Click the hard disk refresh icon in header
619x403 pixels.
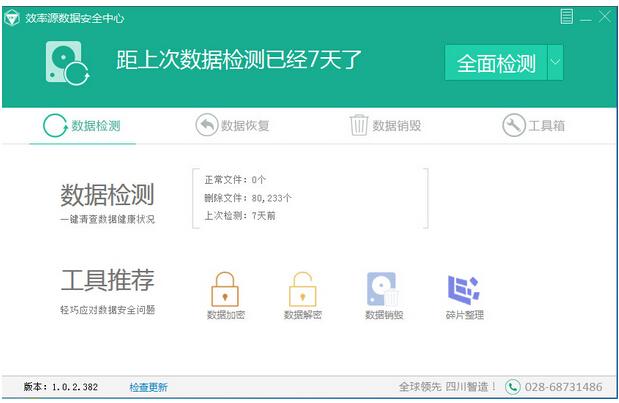coord(68,64)
